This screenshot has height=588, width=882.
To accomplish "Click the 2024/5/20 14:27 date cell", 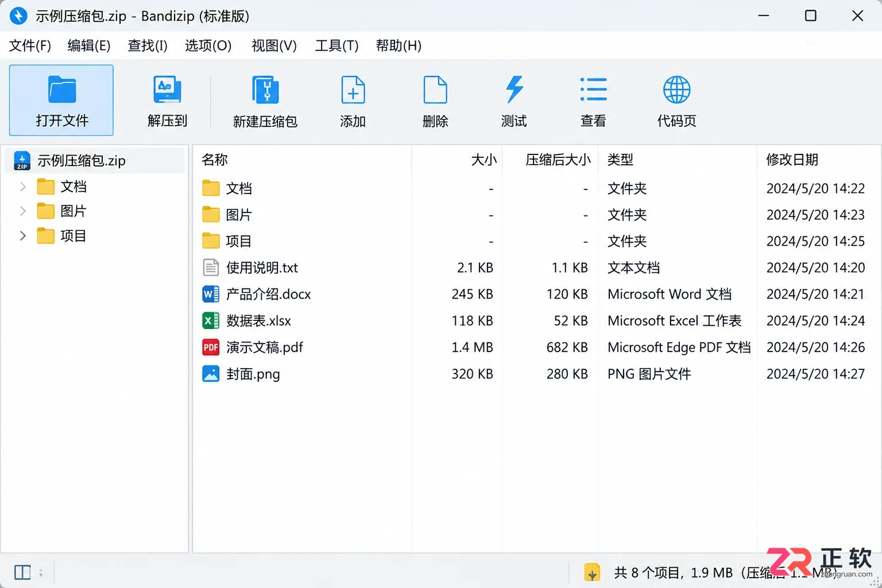I will (816, 374).
